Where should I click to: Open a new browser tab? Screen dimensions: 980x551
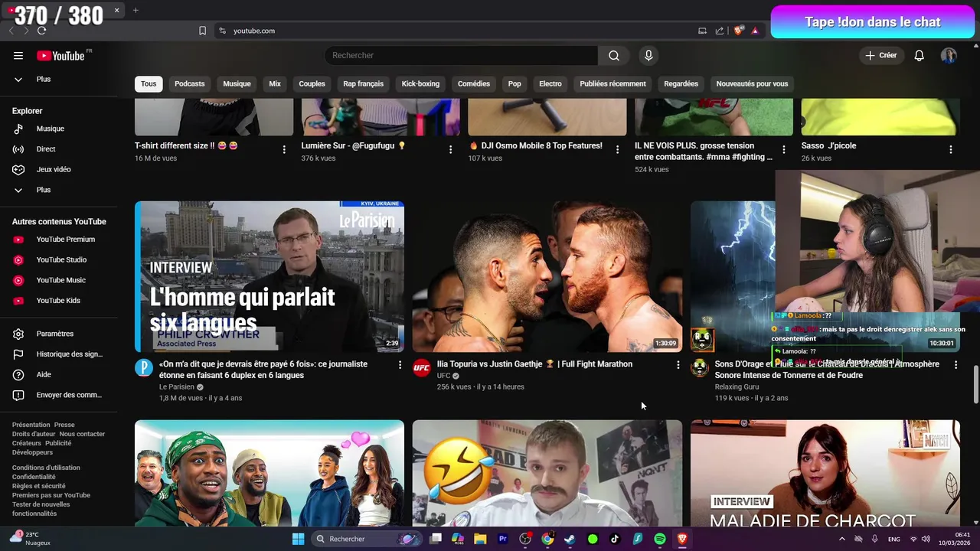click(136, 10)
